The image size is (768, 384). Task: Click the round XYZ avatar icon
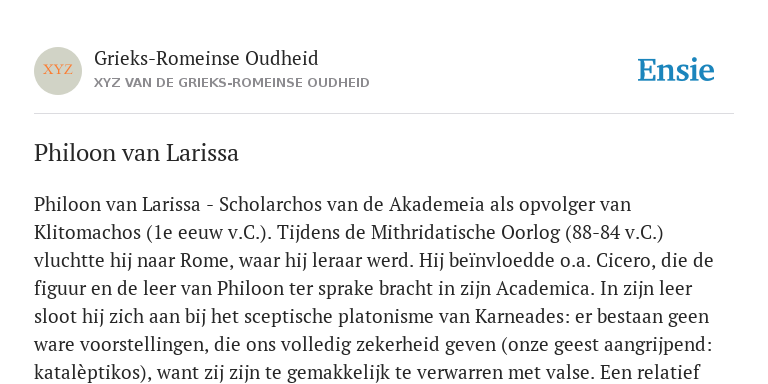[58, 71]
